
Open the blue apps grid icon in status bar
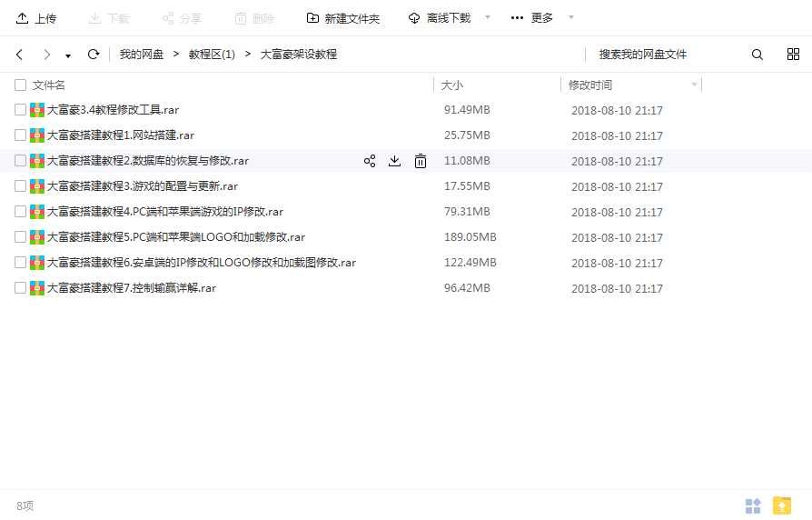tap(753, 505)
